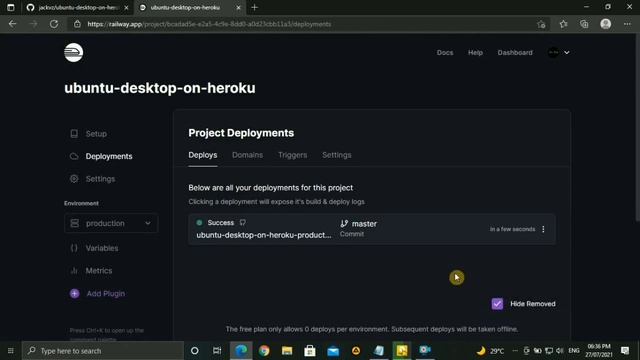Click the icon next to Success status
Image resolution: width=640 pixels, height=360 pixels.
(243, 222)
